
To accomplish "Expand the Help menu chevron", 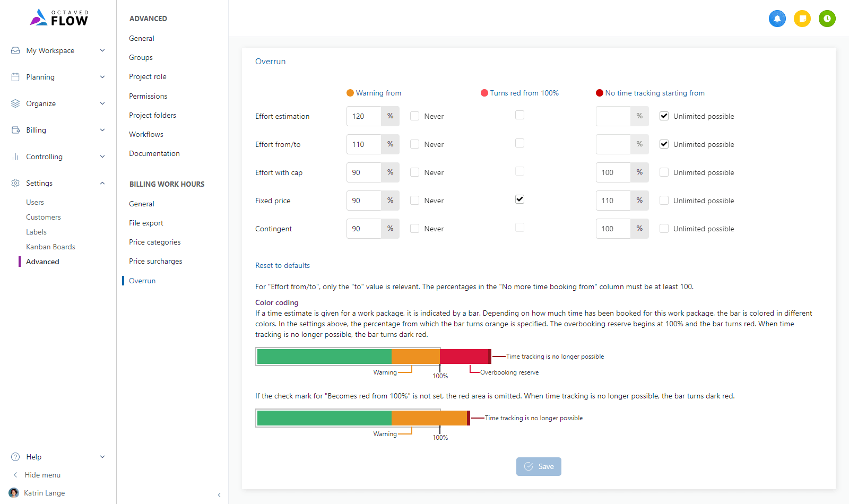I will pyautogui.click(x=102, y=457).
